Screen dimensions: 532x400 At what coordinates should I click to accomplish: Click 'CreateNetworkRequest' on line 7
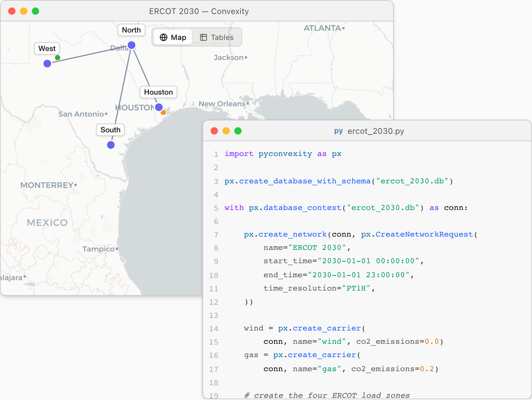point(424,234)
